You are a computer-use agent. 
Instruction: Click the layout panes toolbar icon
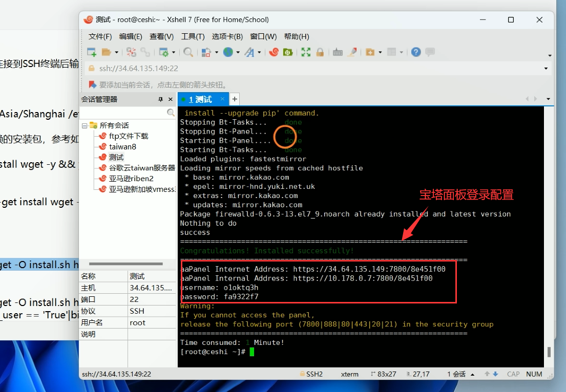point(392,52)
